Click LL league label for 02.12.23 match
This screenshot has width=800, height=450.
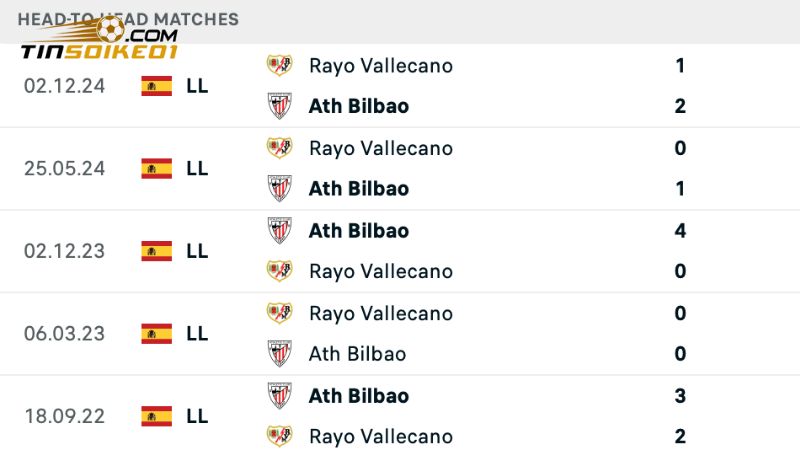click(197, 251)
